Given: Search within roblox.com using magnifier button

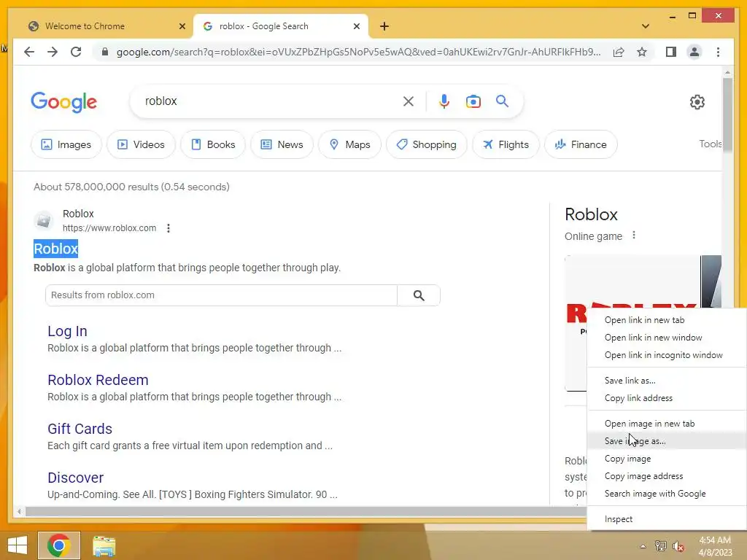Looking at the screenshot, I should tap(419, 295).
